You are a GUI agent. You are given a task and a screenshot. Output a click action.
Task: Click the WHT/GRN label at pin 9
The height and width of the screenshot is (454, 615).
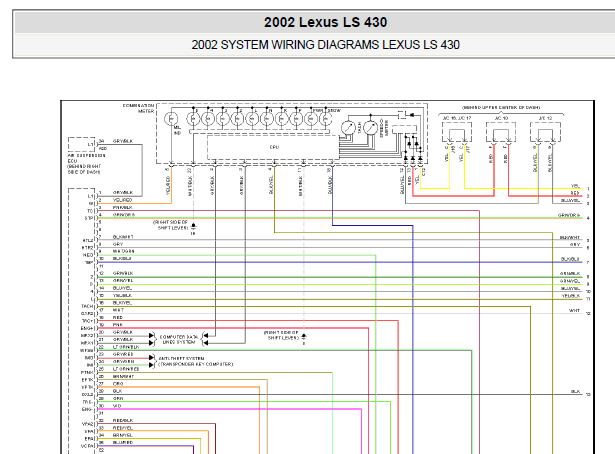(x=124, y=251)
